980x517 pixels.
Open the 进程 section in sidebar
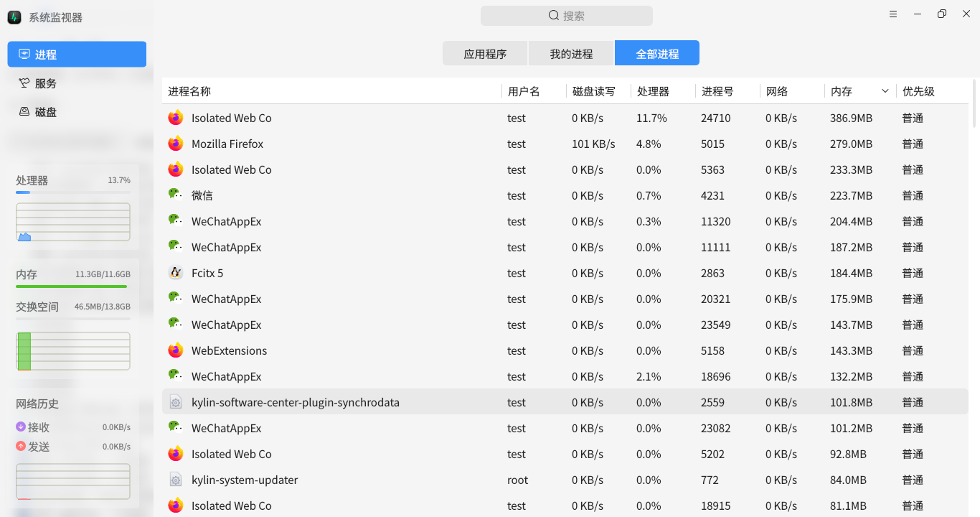point(77,55)
